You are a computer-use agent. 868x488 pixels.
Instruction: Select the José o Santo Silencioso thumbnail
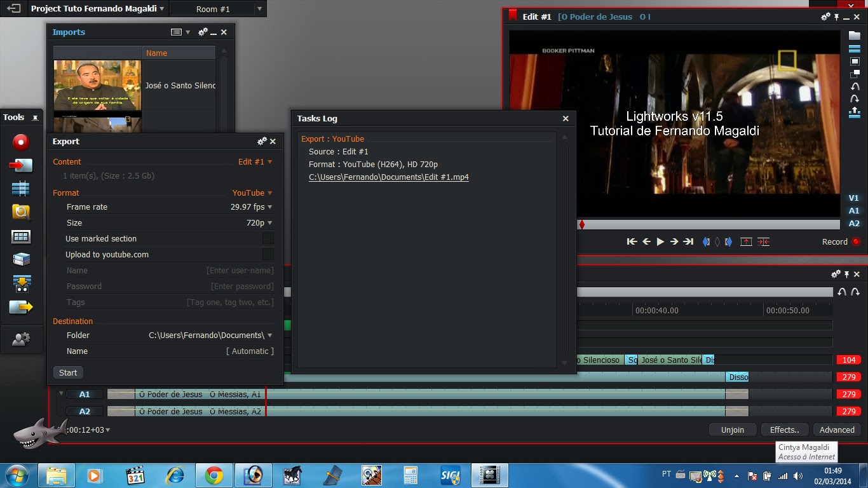(x=97, y=85)
